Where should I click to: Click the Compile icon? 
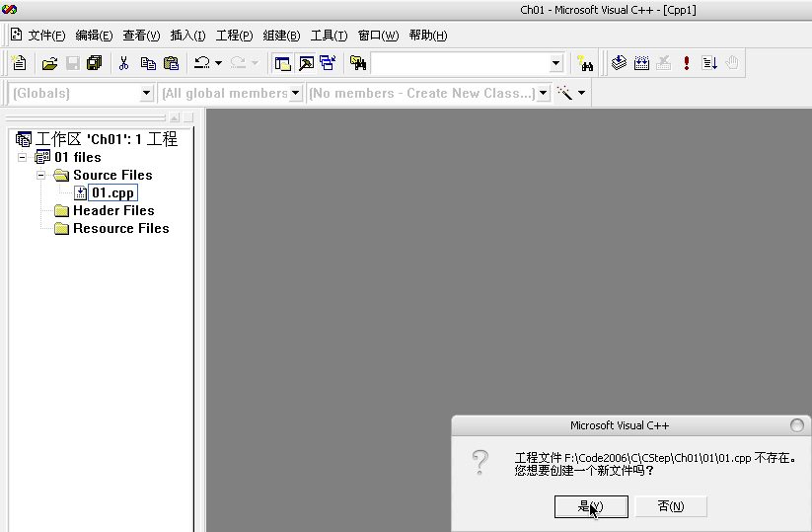coord(619,63)
